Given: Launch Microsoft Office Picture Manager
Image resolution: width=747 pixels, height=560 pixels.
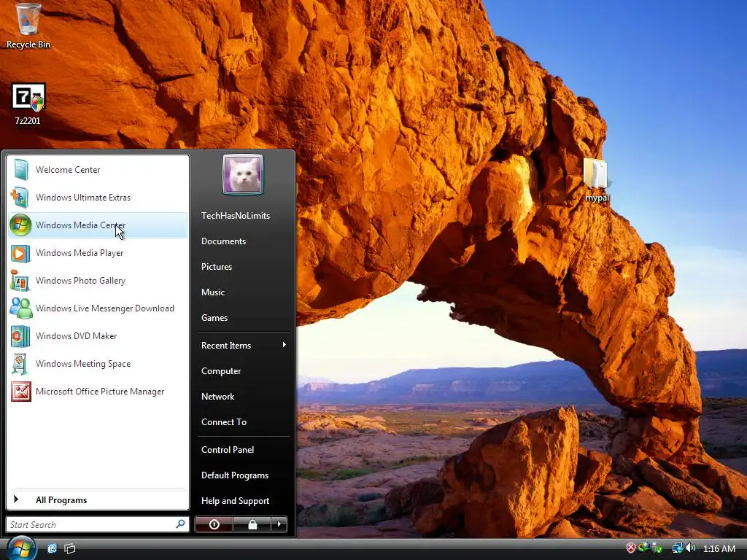Looking at the screenshot, I should [98, 392].
